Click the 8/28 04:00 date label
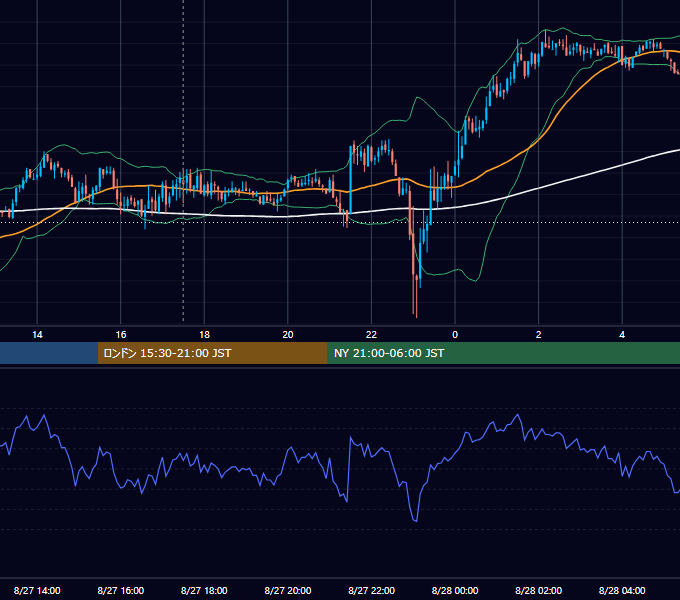Viewport: 680px width, 600px height. click(622, 590)
